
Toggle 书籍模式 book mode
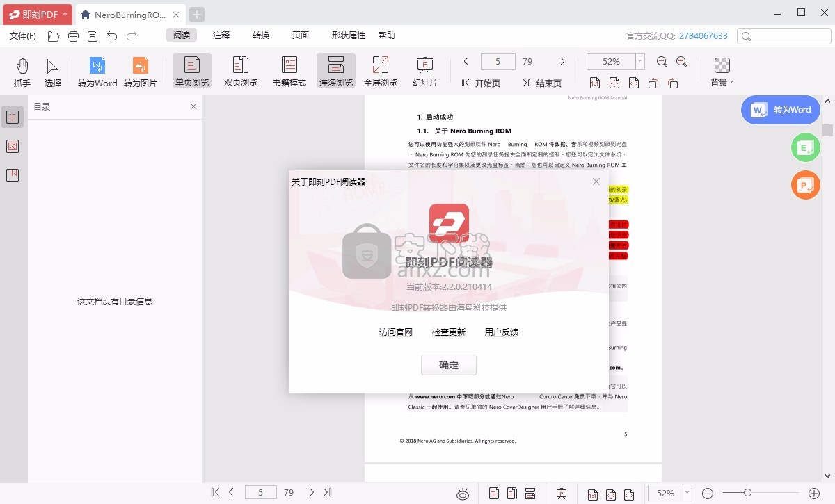(x=289, y=72)
